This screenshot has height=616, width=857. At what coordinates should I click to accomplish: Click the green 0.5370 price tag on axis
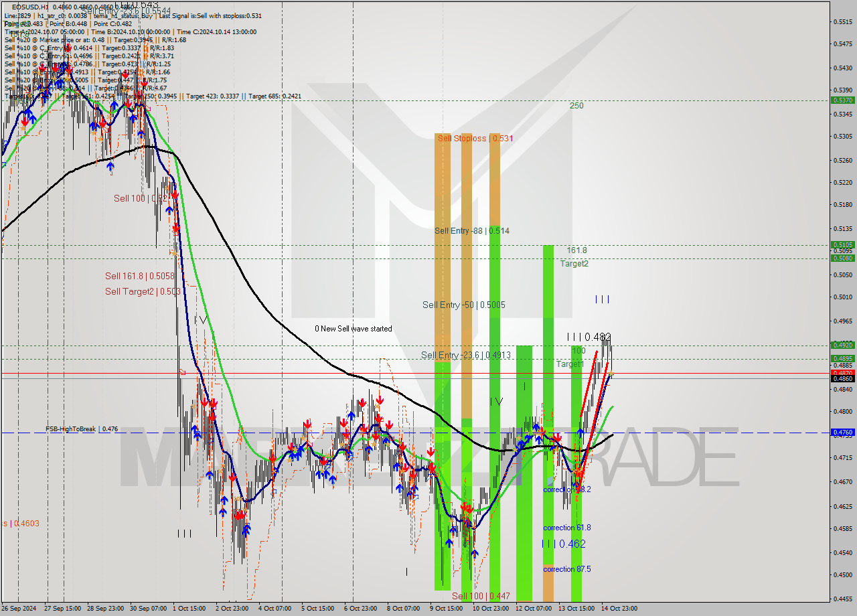click(842, 100)
